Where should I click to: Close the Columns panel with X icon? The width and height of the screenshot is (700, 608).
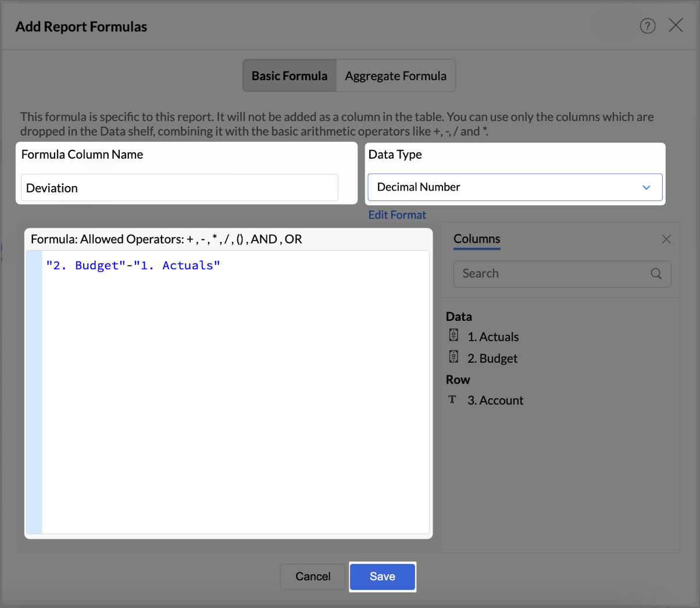coord(666,239)
